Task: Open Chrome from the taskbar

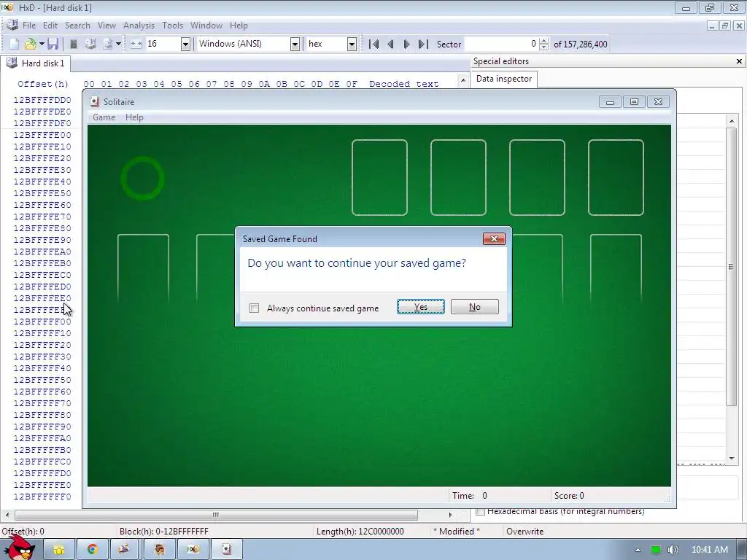Action: 93,550
